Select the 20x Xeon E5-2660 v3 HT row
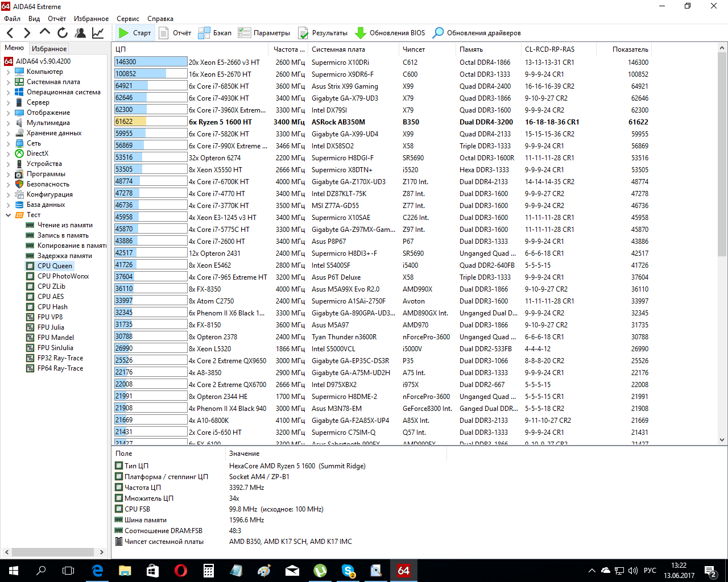 click(x=381, y=62)
